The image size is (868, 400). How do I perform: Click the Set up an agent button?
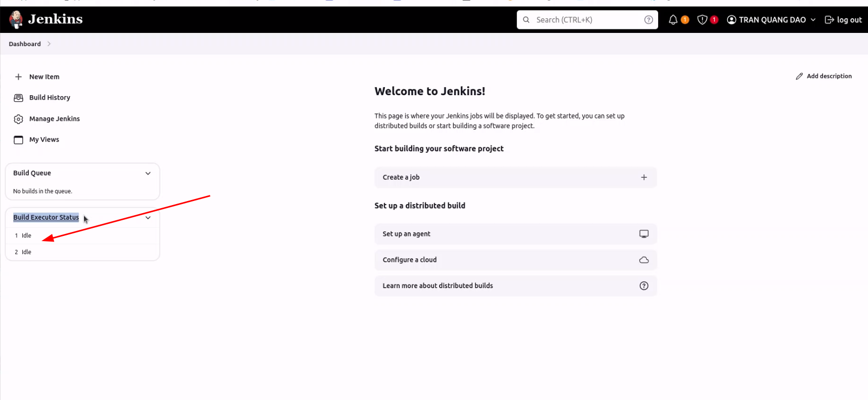click(515, 234)
